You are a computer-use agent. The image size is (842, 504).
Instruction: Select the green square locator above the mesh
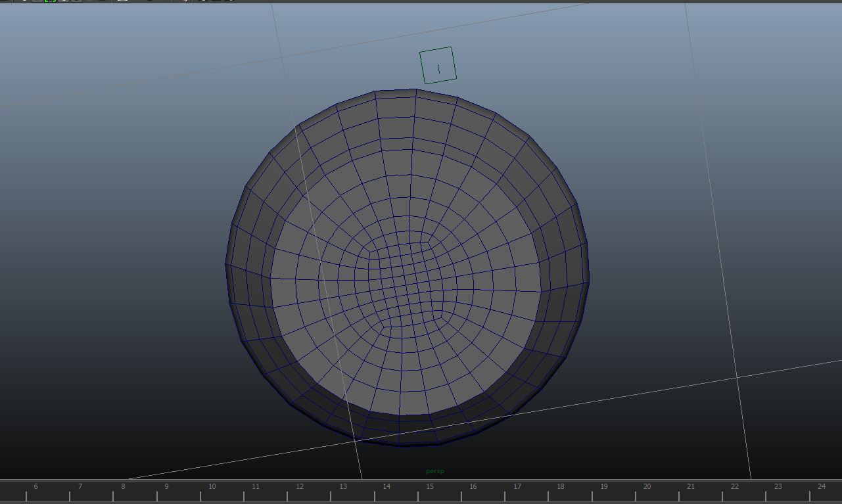438,65
